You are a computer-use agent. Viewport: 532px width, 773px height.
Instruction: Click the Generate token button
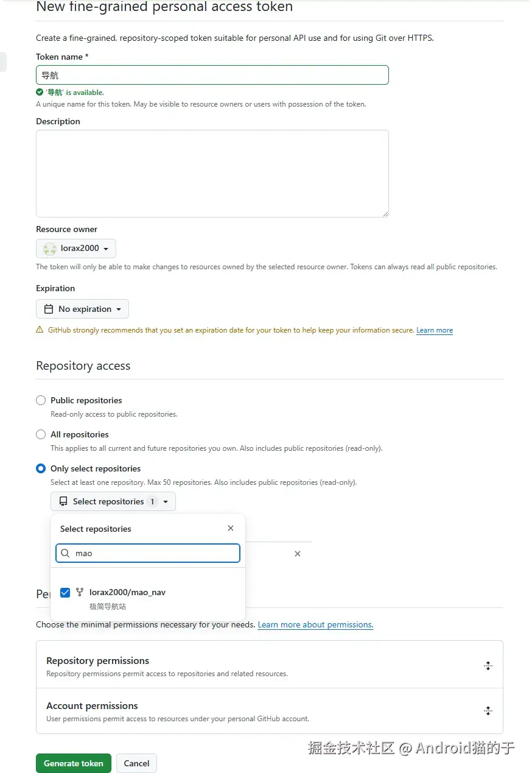click(74, 763)
